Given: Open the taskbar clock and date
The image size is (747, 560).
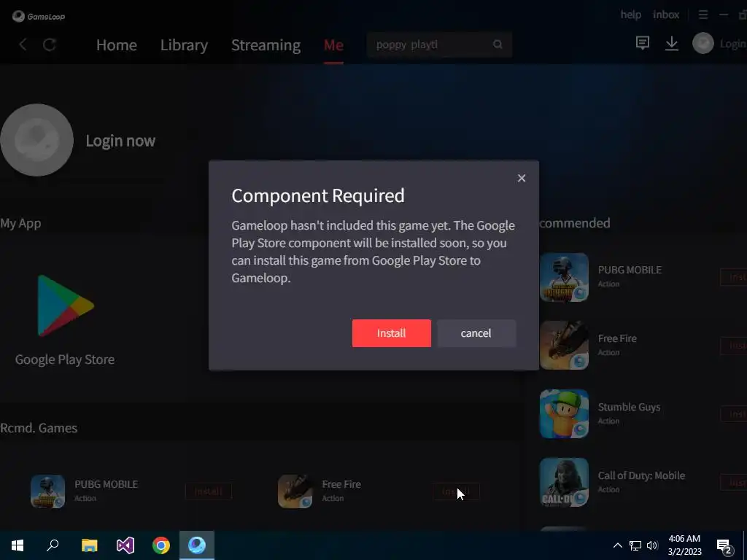Looking at the screenshot, I should (x=684, y=545).
